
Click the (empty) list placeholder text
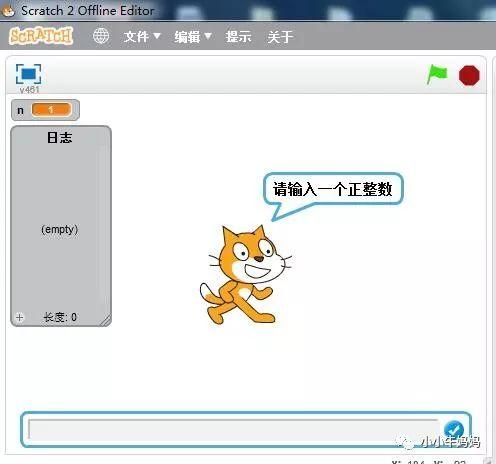click(60, 229)
